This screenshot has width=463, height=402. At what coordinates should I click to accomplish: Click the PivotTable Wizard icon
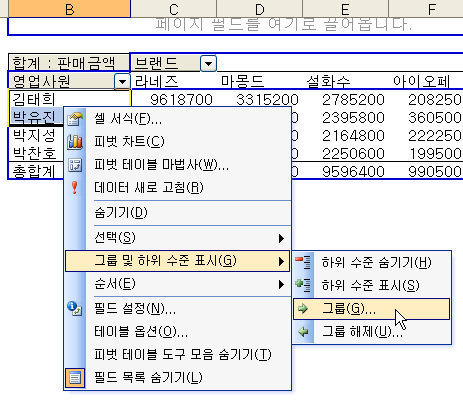pyautogui.click(x=75, y=165)
